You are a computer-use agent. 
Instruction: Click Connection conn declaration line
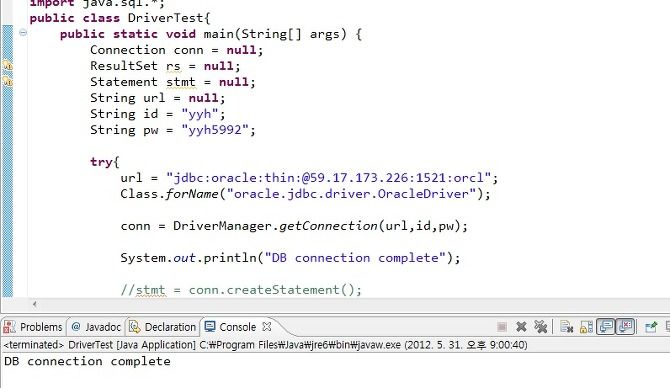click(176, 50)
